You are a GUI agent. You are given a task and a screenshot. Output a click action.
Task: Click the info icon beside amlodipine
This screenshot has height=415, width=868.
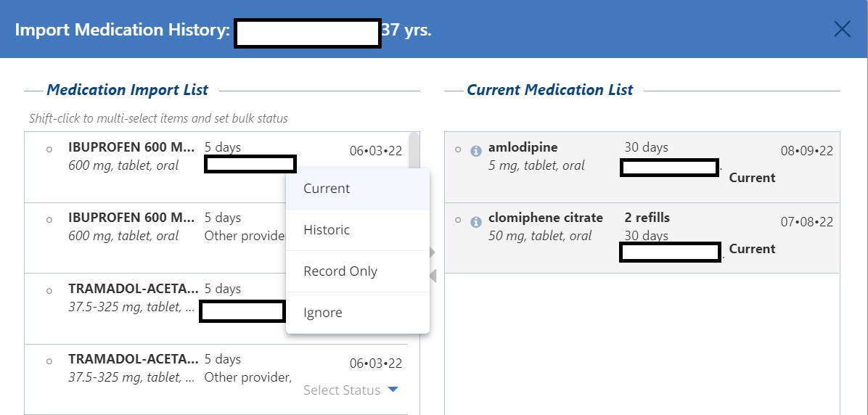point(476,151)
